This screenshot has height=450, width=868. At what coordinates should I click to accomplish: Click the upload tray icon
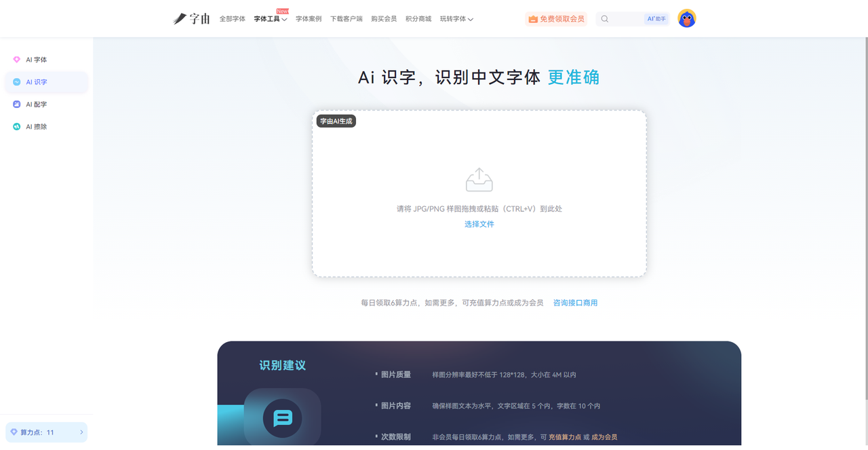(x=479, y=180)
